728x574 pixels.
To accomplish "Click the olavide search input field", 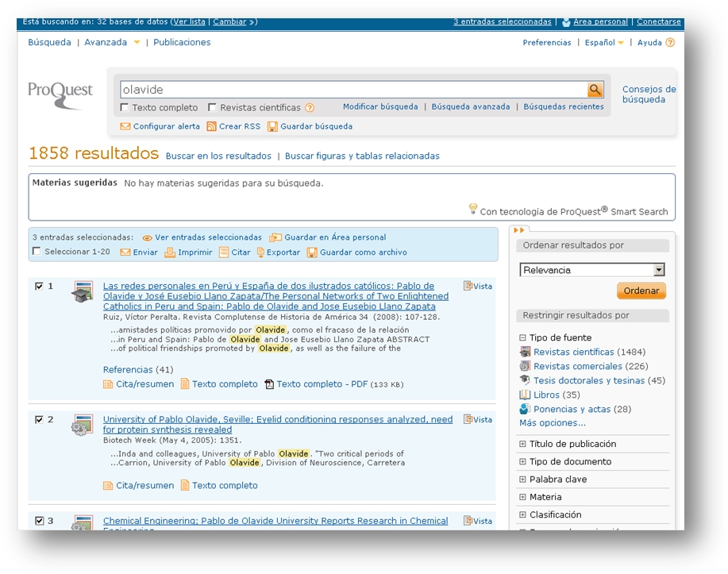I will pyautogui.click(x=354, y=90).
